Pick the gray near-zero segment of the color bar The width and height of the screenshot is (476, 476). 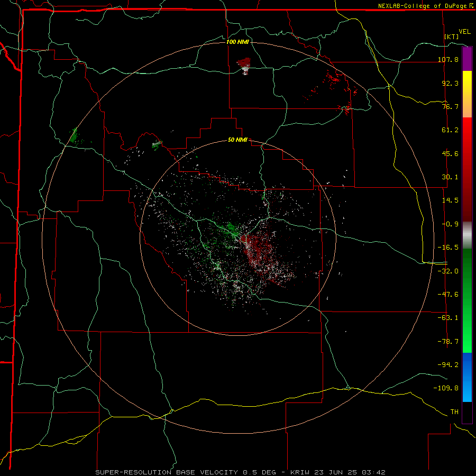[467, 235]
